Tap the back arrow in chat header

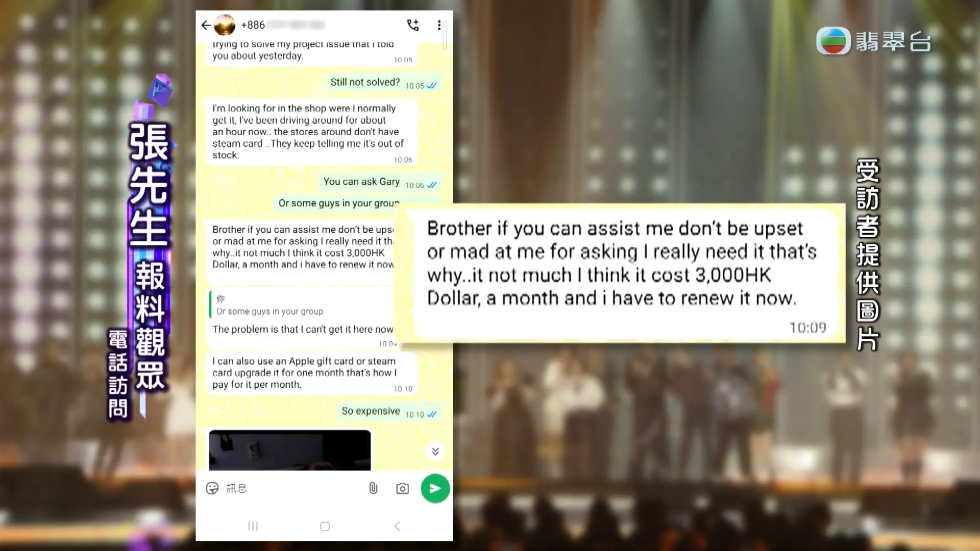pos(206,25)
